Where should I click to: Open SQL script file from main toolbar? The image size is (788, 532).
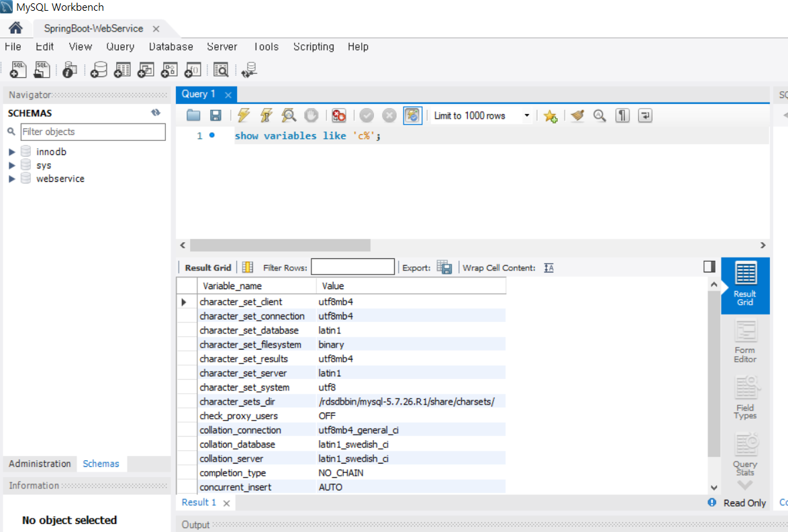(x=42, y=69)
